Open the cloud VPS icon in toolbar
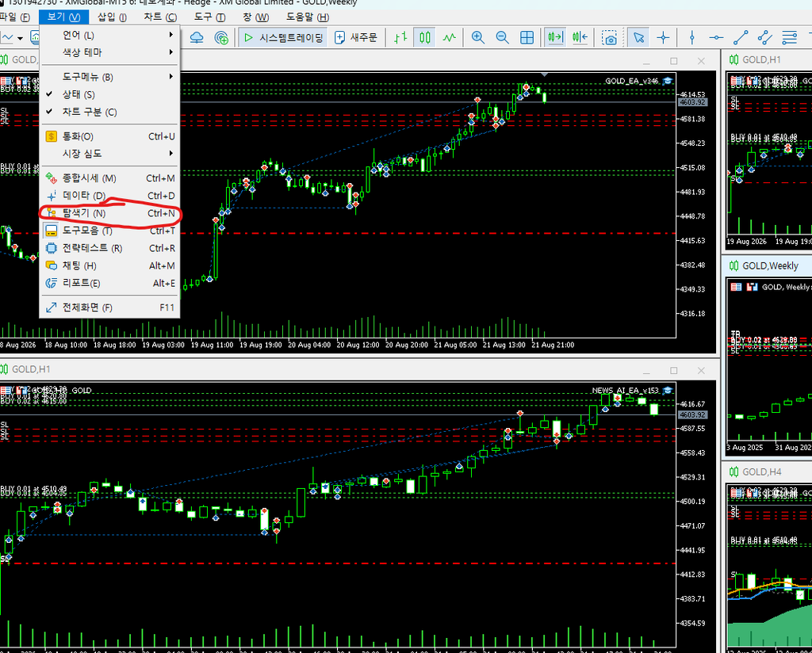This screenshot has height=653, width=812. click(197, 37)
